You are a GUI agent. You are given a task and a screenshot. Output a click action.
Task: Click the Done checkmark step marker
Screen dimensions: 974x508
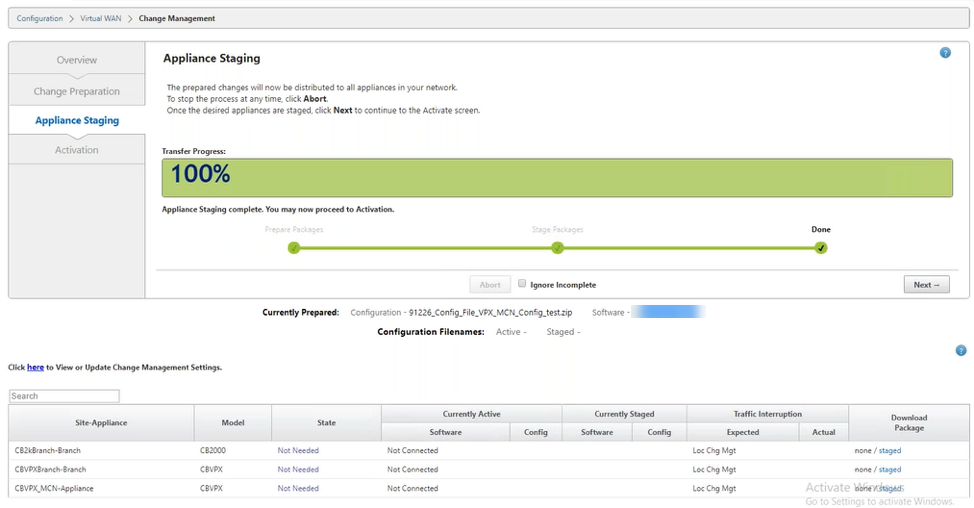point(821,248)
